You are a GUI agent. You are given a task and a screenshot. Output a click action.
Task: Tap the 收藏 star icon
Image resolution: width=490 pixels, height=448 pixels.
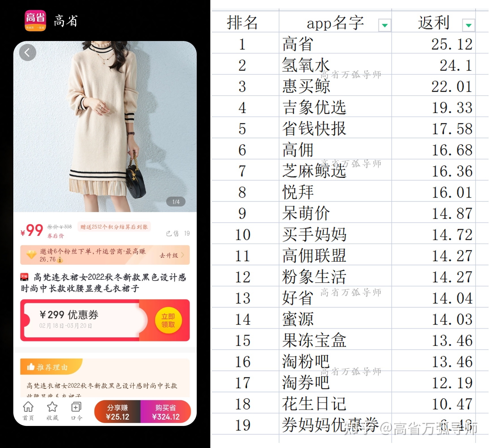[x=52, y=408]
